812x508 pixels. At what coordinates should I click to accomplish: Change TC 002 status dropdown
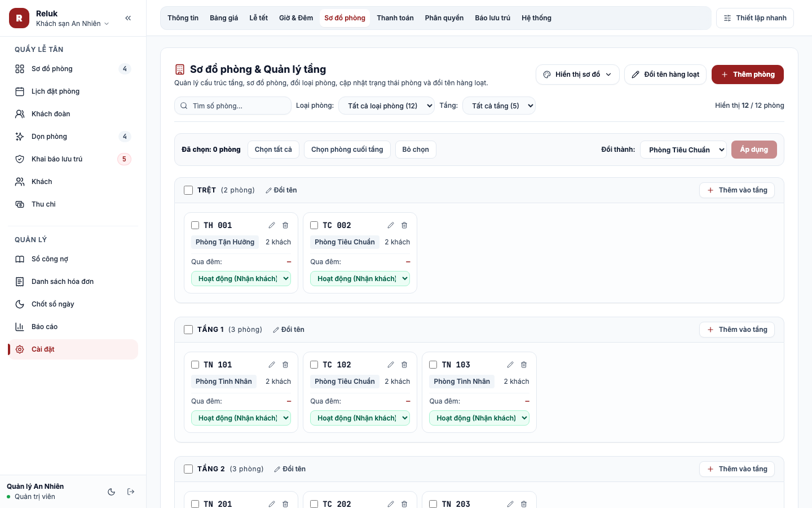click(360, 278)
